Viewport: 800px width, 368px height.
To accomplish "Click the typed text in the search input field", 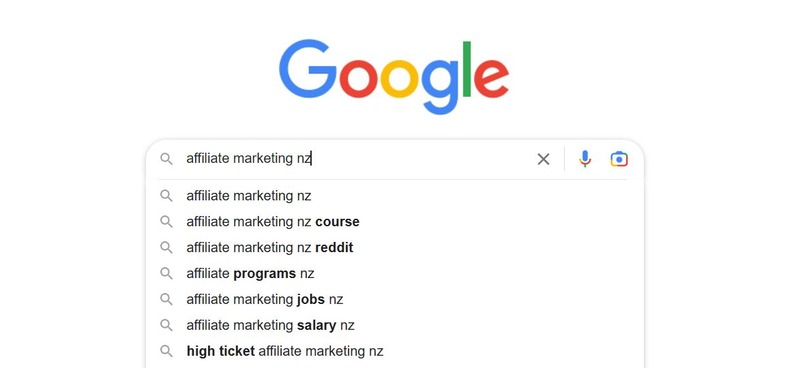I will pyautogui.click(x=248, y=159).
